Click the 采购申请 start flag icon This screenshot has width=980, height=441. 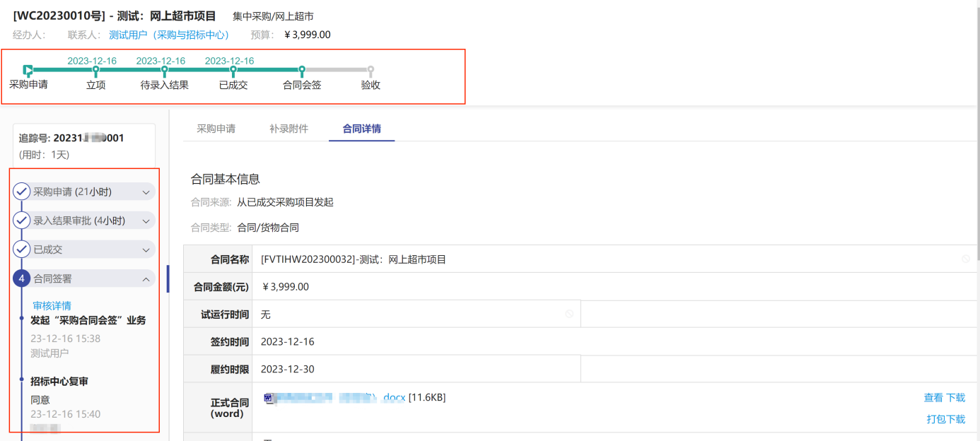tap(28, 70)
